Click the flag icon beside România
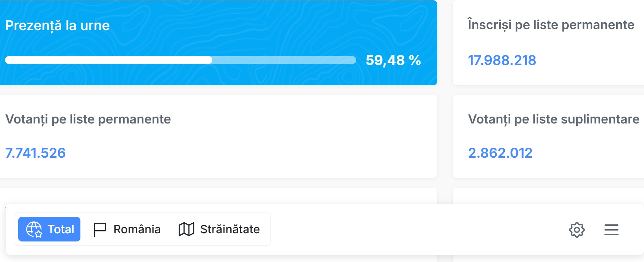This screenshot has width=644, height=262. tap(100, 230)
